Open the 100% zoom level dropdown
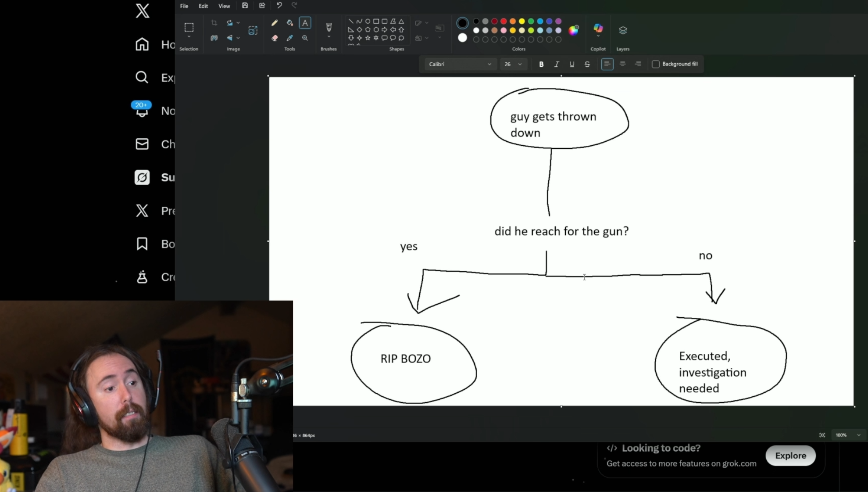 point(858,435)
